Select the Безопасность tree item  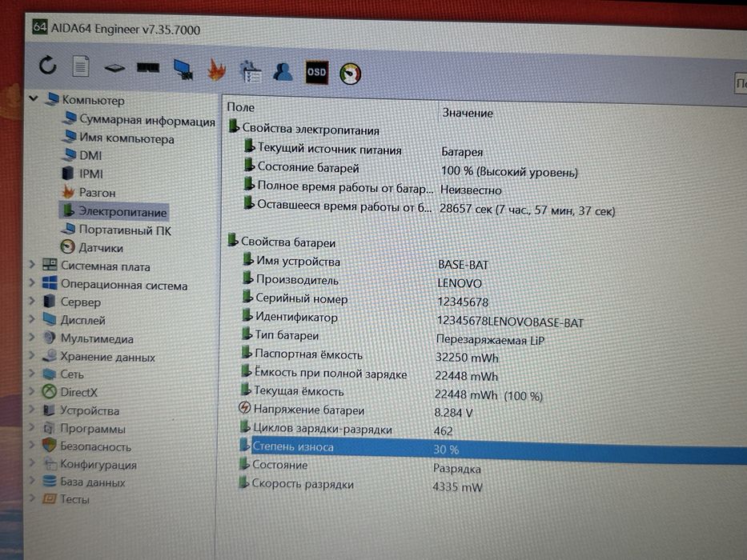click(86, 446)
